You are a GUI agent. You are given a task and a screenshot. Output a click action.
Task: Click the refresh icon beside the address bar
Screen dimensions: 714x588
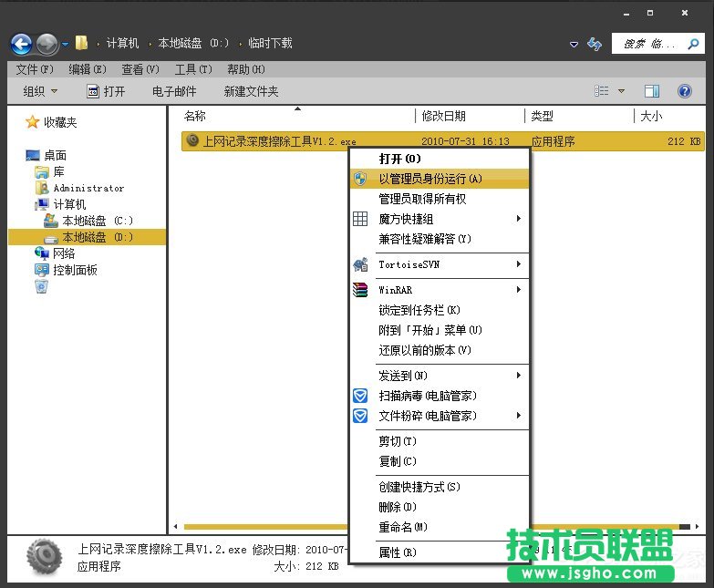595,44
